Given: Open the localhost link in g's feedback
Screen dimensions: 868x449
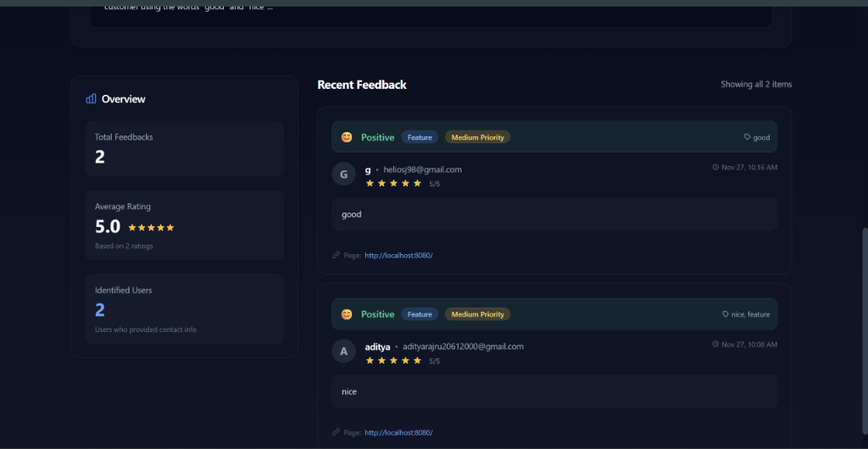Looking at the screenshot, I should (x=398, y=256).
